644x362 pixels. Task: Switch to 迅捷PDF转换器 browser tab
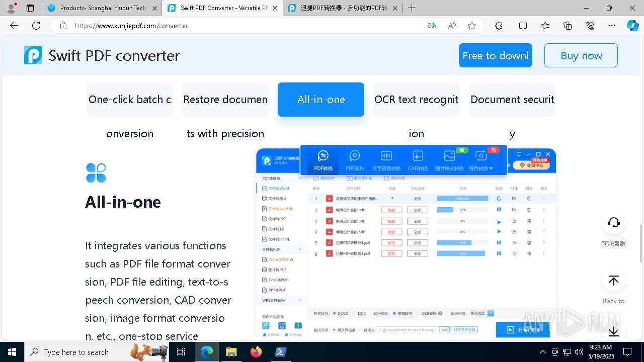343,8
